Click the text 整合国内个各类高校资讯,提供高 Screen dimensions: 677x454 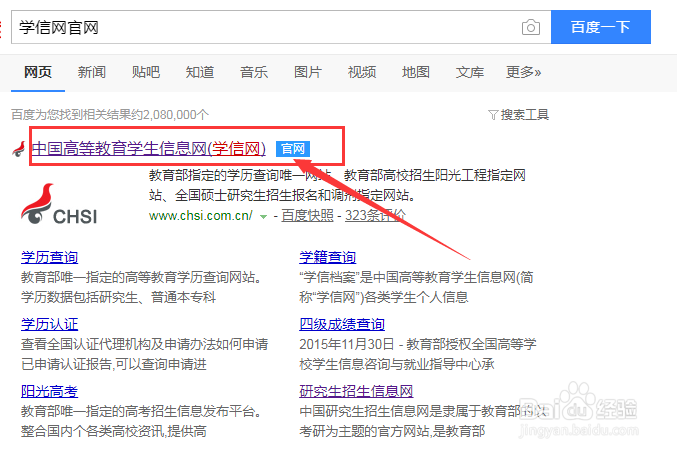(x=114, y=431)
